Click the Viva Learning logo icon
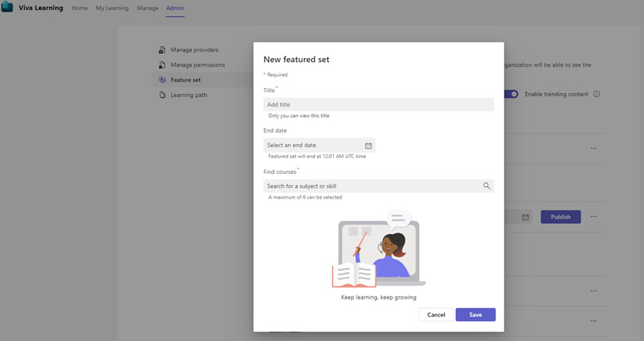This screenshot has height=341, width=644. coord(7,8)
